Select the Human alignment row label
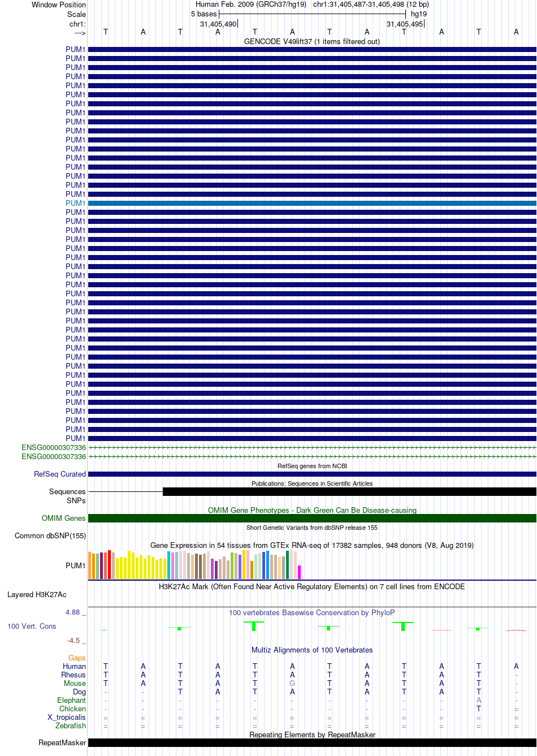537x756 pixels. [x=74, y=666]
